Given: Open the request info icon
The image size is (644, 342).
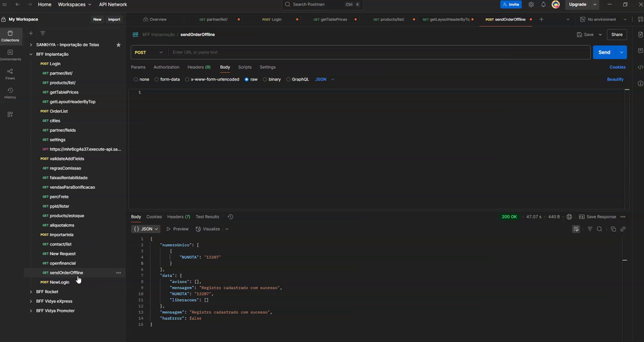Looking at the screenshot, I should [640, 83].
